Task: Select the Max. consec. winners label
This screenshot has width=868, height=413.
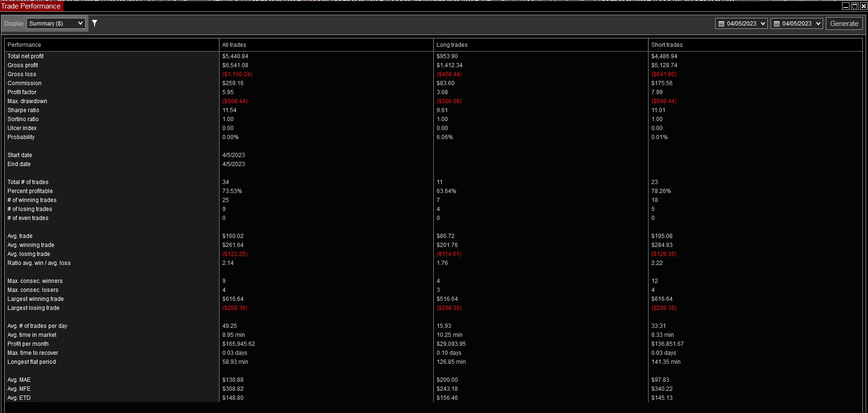Action: [35, 281]
